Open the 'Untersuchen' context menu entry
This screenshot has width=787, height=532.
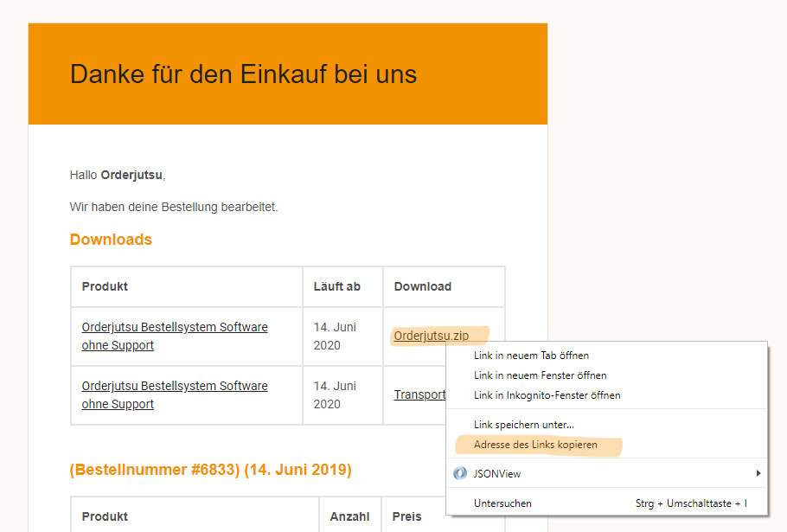[x=606, y=503]
